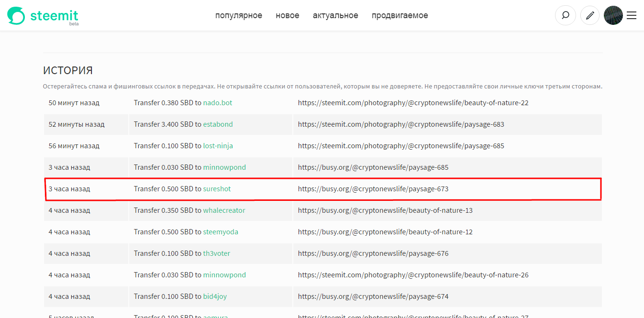Image resolution: width=644 pixels, height=318 pixels.
Task: Click steemit.com memo URL ending paysage-685
Action: pos(401,146)
